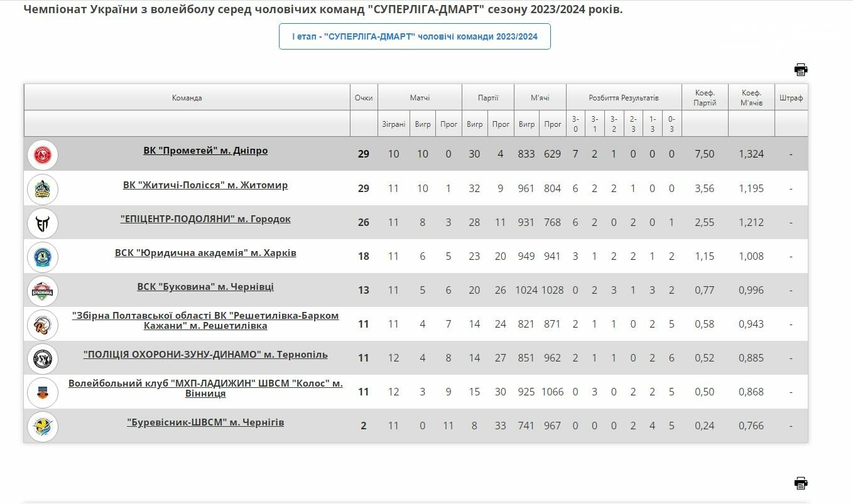Viewport: 853px width, 504px height.
Task: Click the printer icon below the table
Action: coord(801,483)
